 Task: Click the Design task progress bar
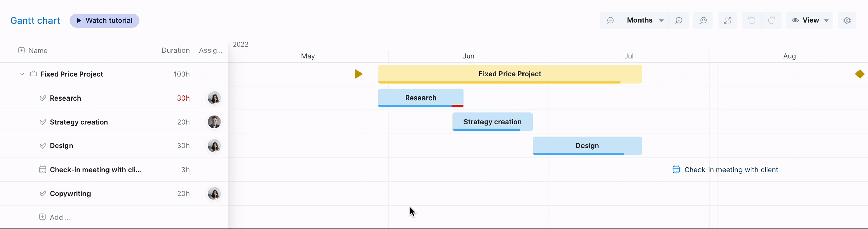click(x=587, y=146)
